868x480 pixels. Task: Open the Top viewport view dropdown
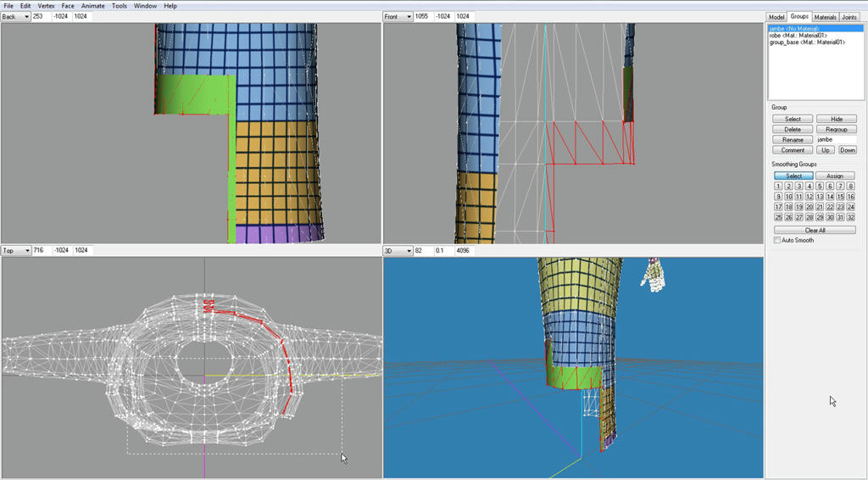[x=15, y=251]
